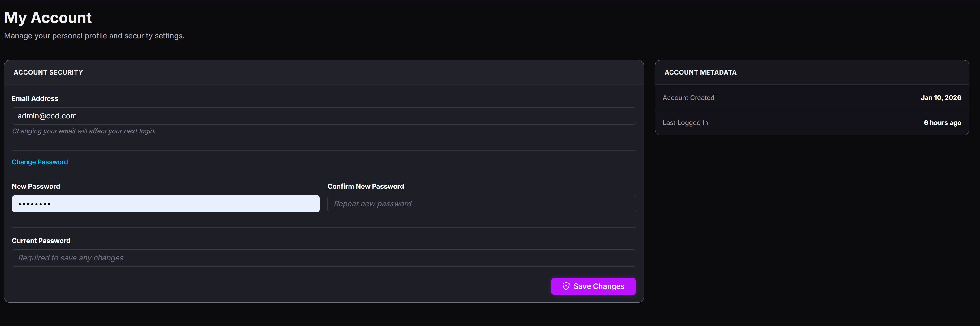Click the Account Metadata panel header
The image size is (980, 326).
pyautogui.click(x=700, y=72)
